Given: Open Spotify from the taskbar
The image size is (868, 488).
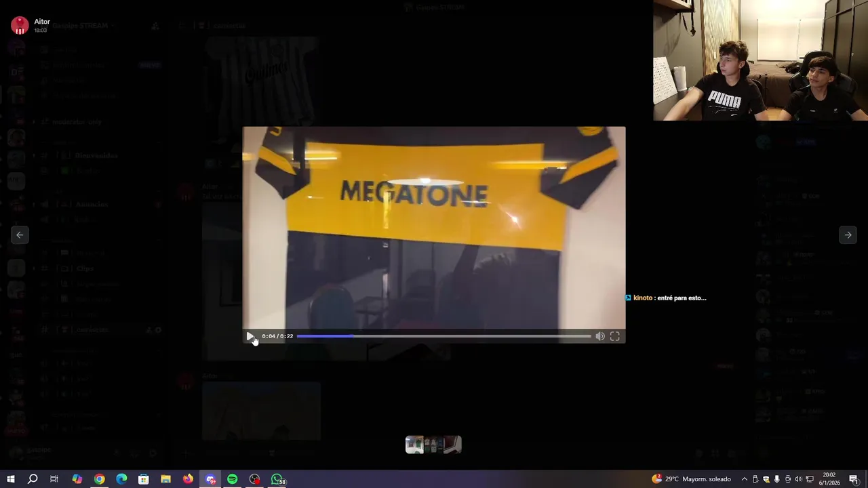Looking at the screenshot, I should coord(233,479).
